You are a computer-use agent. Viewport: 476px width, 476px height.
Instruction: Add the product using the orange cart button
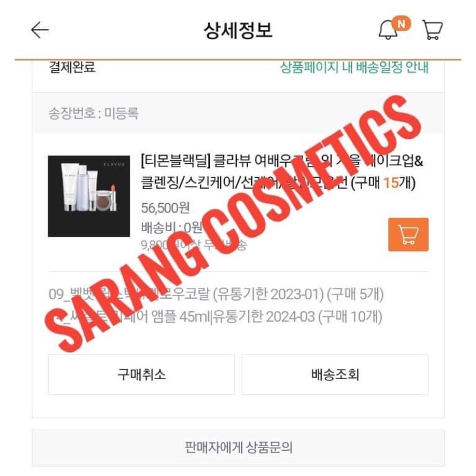(408, 235)
